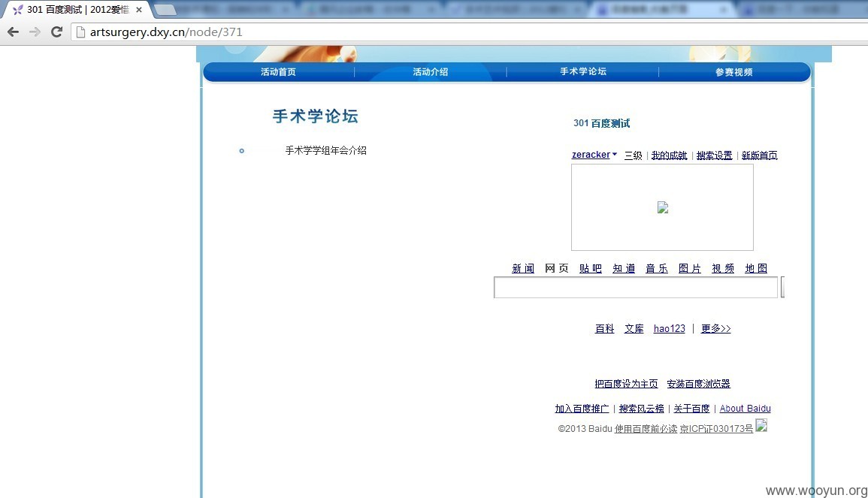Select the 地图 search category
The height and width of the screenshot is (498, 868).
(756, 268)
